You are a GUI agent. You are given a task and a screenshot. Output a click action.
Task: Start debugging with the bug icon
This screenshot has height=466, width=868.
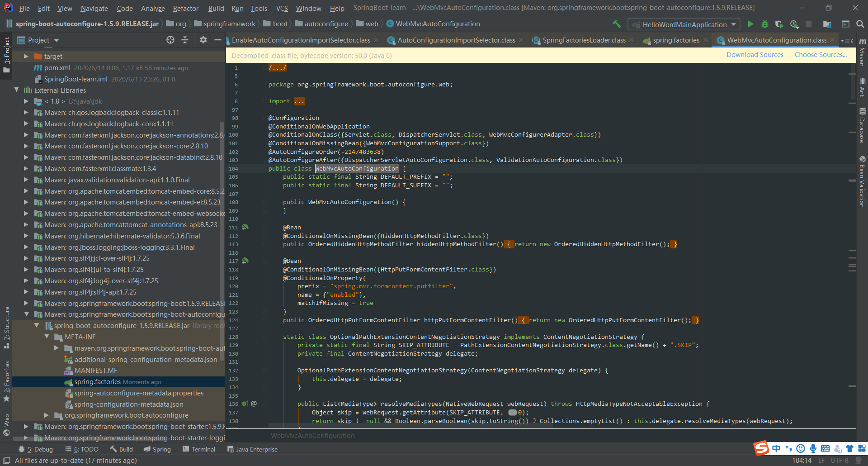click(765, 24)
